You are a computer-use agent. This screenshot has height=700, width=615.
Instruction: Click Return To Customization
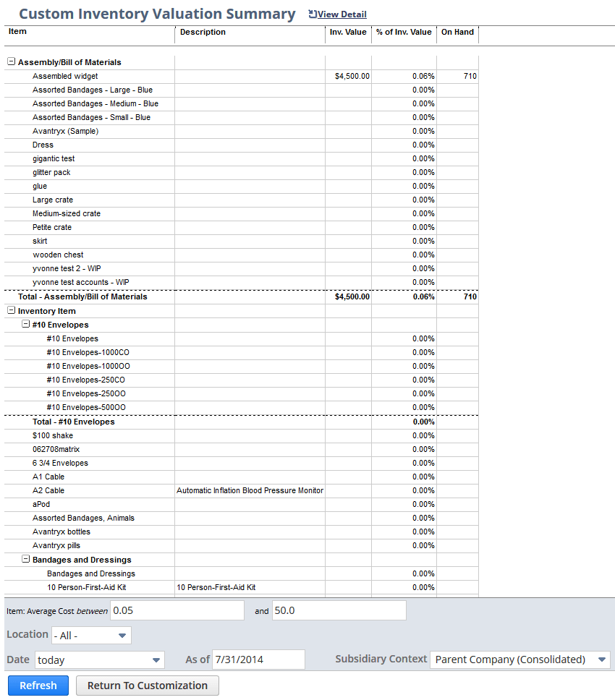pos(147,685)
